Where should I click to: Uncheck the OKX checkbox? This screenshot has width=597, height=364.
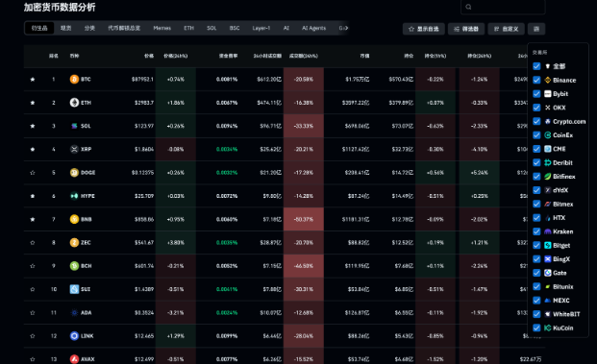point(536,108)
